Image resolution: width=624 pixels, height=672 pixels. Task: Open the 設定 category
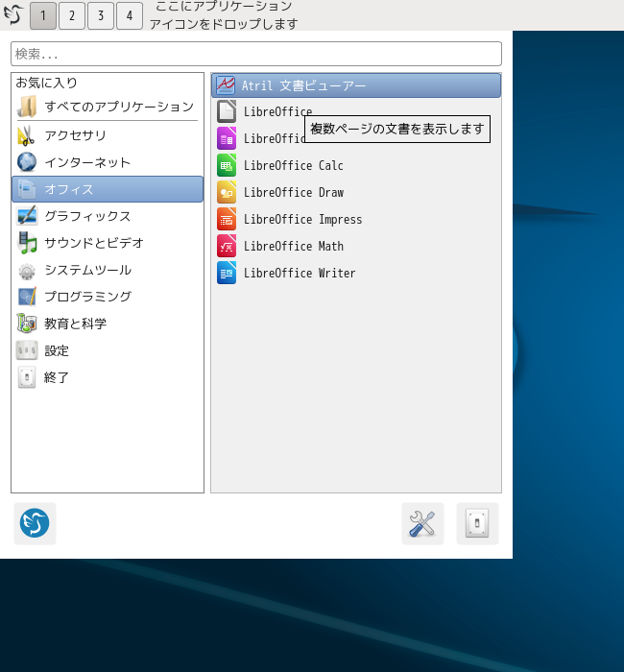click(108, 350)
